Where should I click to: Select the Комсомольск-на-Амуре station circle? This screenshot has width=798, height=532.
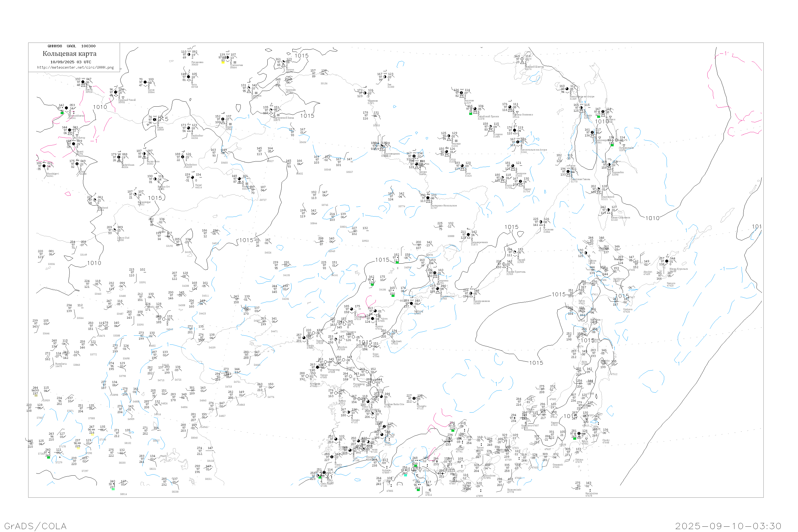point(518,142)
